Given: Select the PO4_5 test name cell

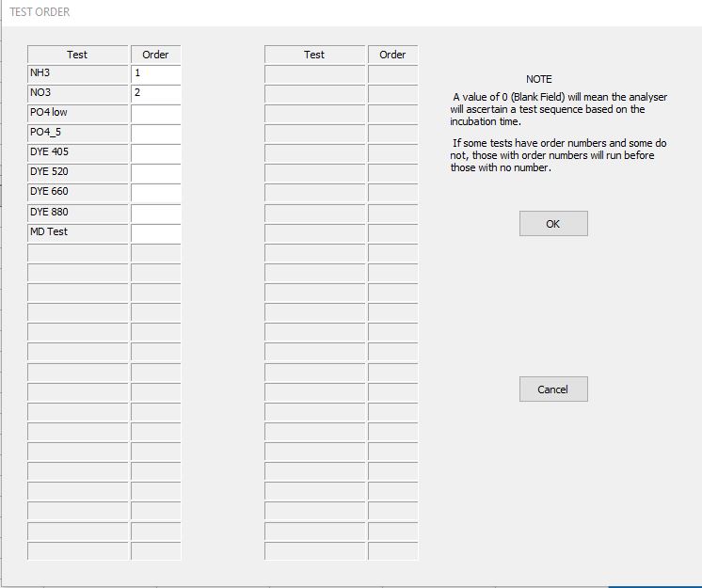Looking at the screenshot, I should [77, 133].
